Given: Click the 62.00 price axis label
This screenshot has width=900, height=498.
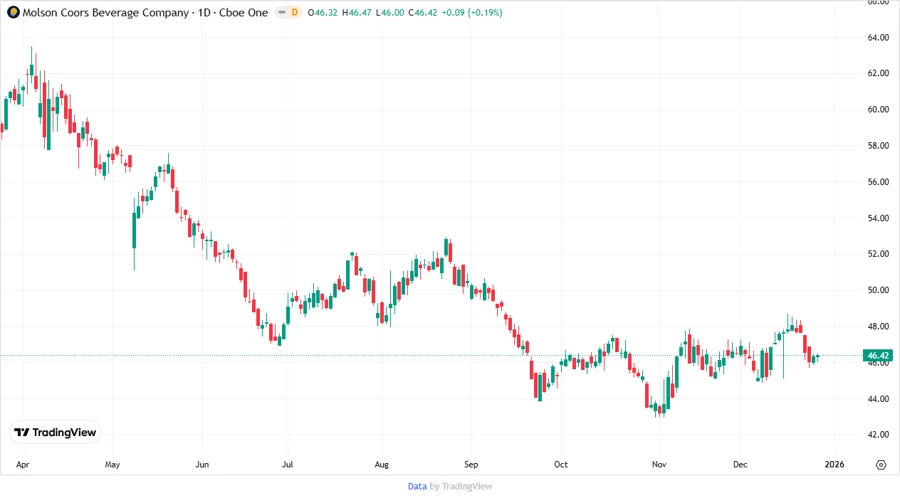Looking at the screenshot, I should click(878, 73).
